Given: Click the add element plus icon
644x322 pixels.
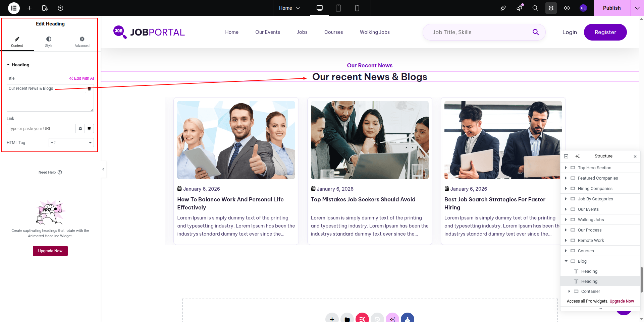Looking at the screenshot, I should click(30, 8).
